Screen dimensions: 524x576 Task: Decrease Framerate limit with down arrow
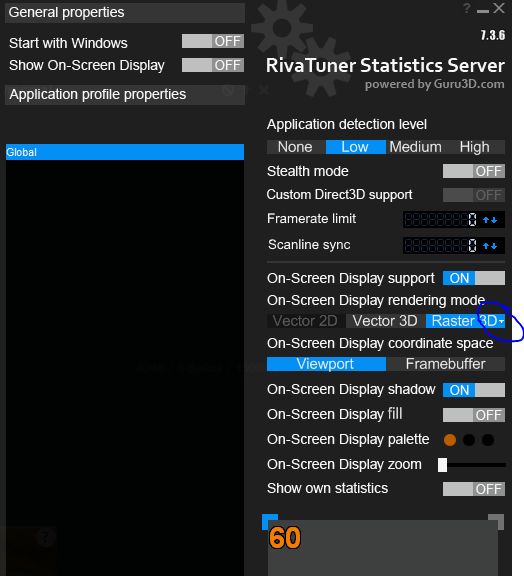[x=494, y=220]
